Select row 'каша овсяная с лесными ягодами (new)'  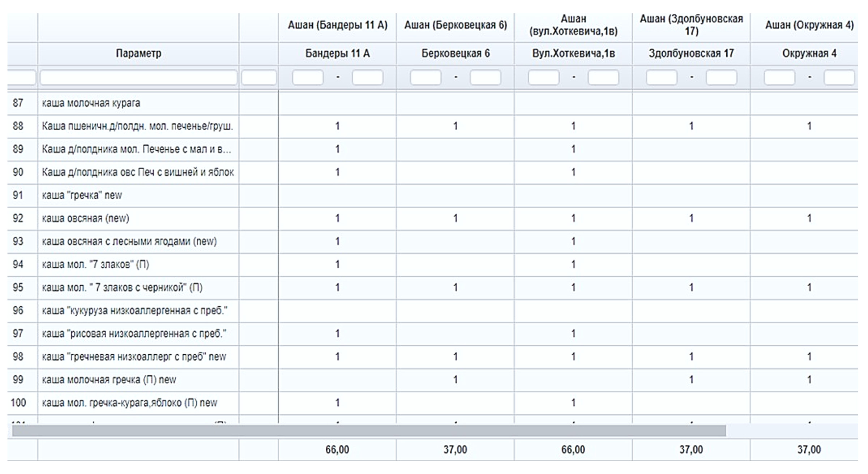(x=433, y=242)
